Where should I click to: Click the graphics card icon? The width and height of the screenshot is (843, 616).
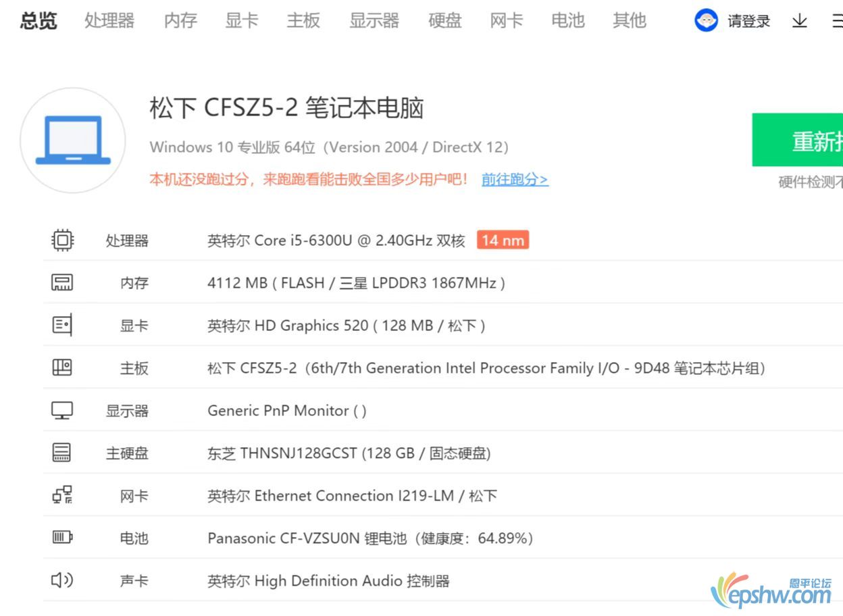coord(62,325)
